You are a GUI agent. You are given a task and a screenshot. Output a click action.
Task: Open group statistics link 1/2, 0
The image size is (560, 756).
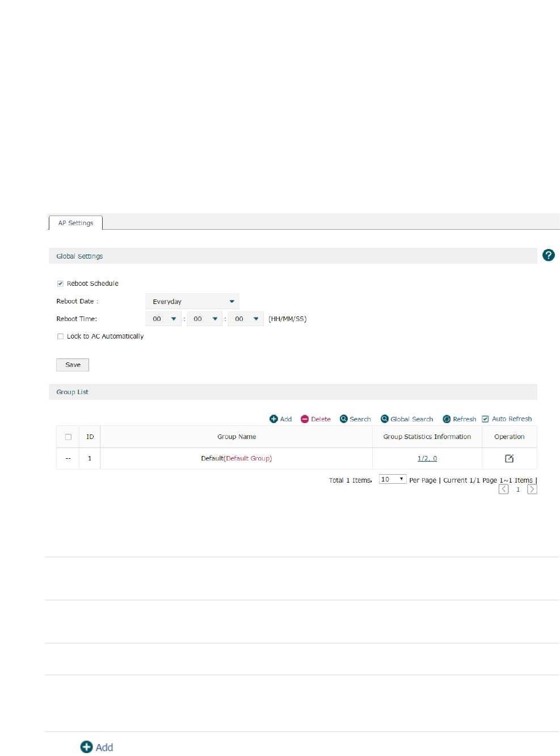point(427,458)
